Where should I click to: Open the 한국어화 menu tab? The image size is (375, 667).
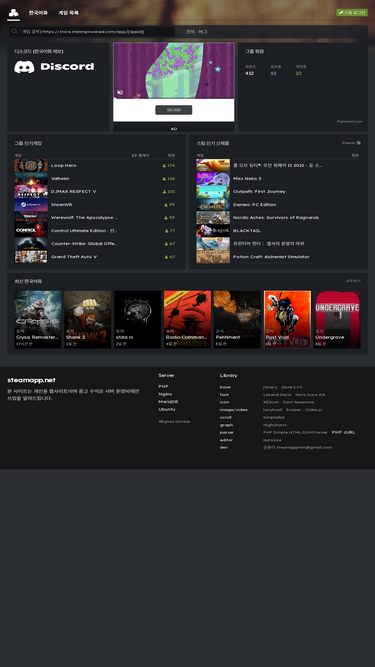pos(38,13)
